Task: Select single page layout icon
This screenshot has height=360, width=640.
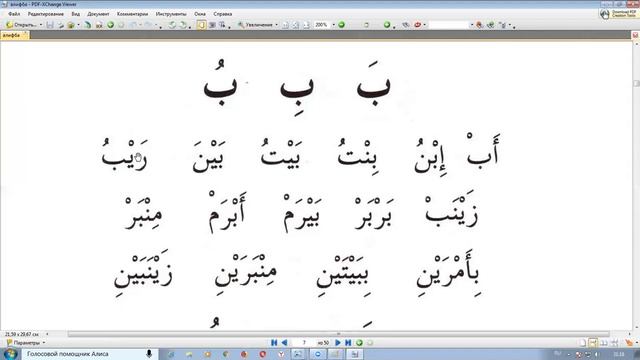Action: pos(582,343)
